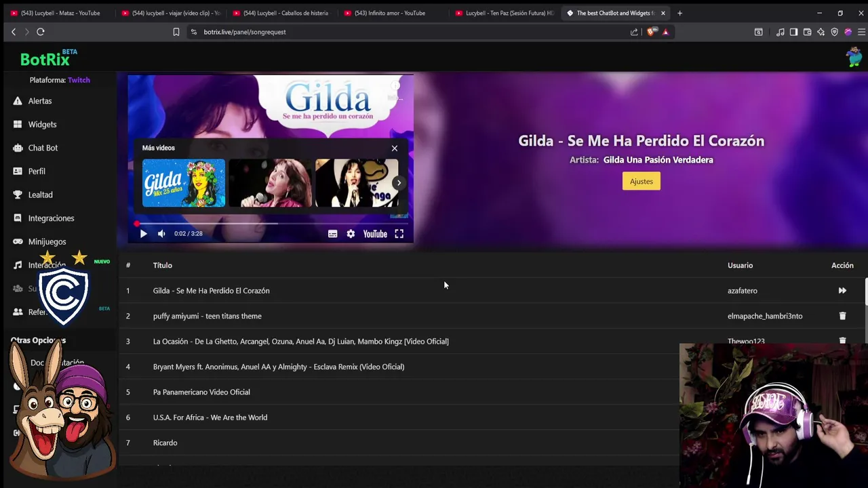The height and width of the screenshot is (488, 868).
Task: Click the Twitch platform link
Action: pos(79,80)
